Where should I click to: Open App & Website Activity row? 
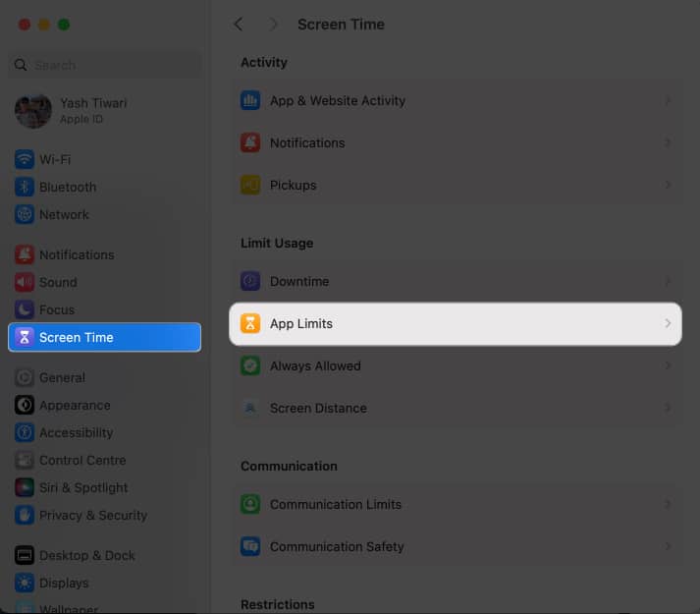coord(456,100)
